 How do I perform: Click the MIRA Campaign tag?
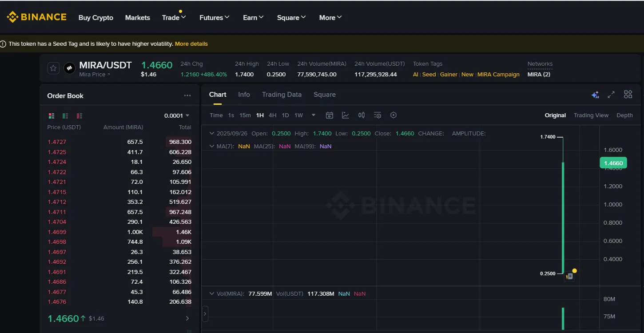click(498, 75)
